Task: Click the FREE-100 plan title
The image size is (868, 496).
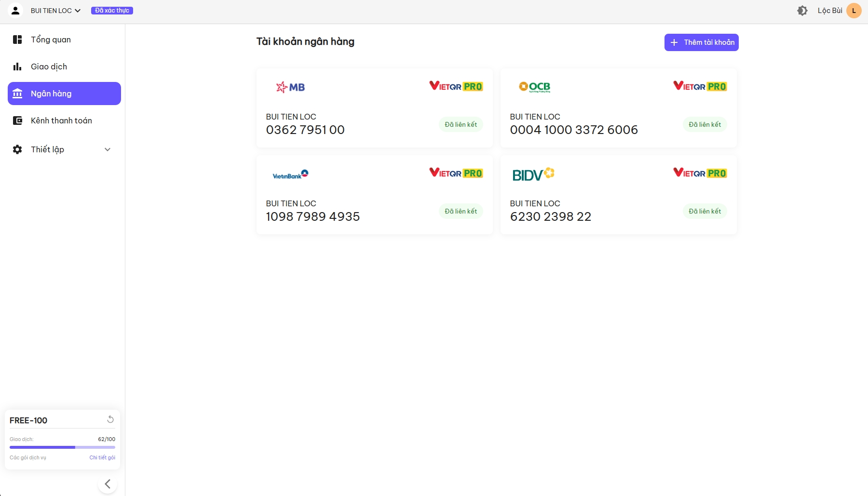Action: tap(28, 420)
